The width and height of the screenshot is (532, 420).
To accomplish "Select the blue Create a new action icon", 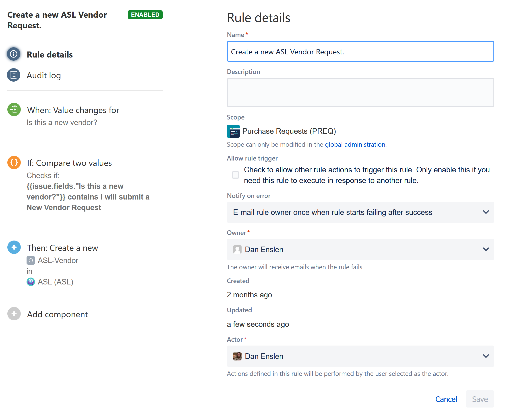I will (x=14, y=247).
